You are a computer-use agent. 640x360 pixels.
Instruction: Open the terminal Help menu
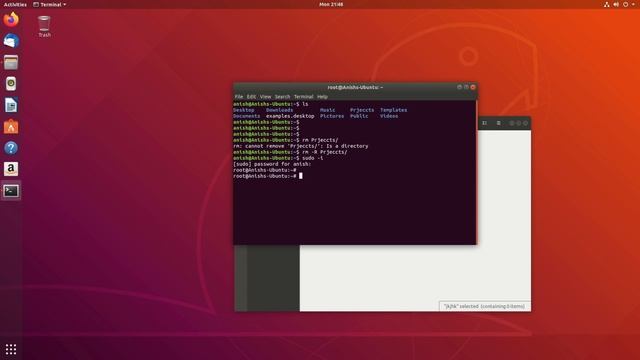(x=322, y=97)
